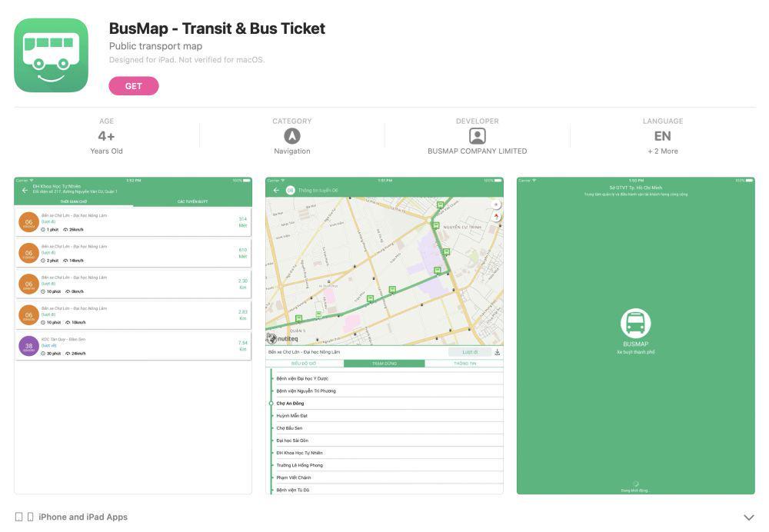Screen dimensions: 769x532
Task: Click orange 06 badge with 2.83 Km
Action: pyautogui.click(x=29, y=315)
